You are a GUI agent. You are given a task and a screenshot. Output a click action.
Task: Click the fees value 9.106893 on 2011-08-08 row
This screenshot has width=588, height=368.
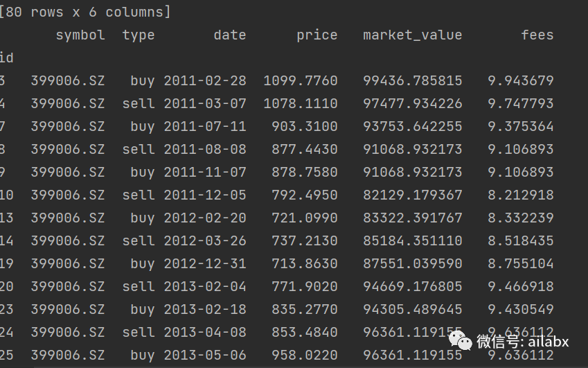(x=521, y=149)
